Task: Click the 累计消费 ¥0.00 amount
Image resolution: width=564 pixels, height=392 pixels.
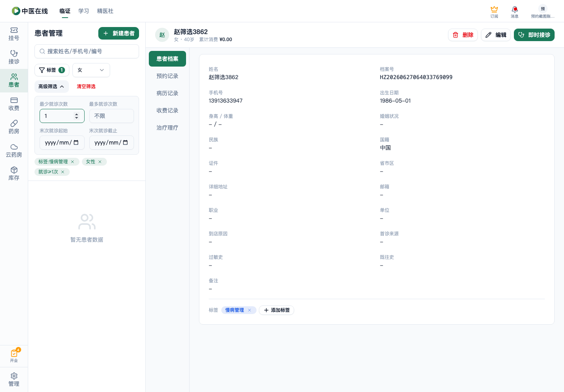Action: coord(226,40)
